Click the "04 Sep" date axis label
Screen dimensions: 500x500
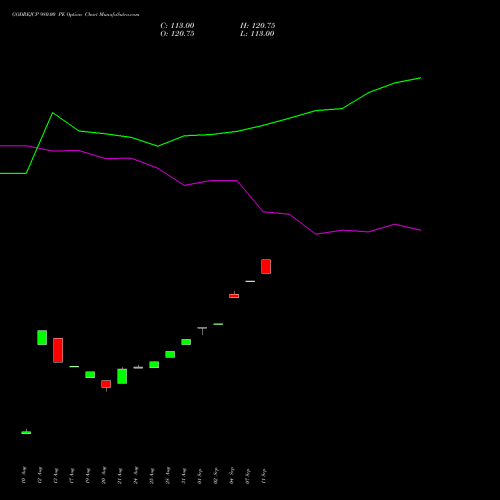(x=232, y=475)
